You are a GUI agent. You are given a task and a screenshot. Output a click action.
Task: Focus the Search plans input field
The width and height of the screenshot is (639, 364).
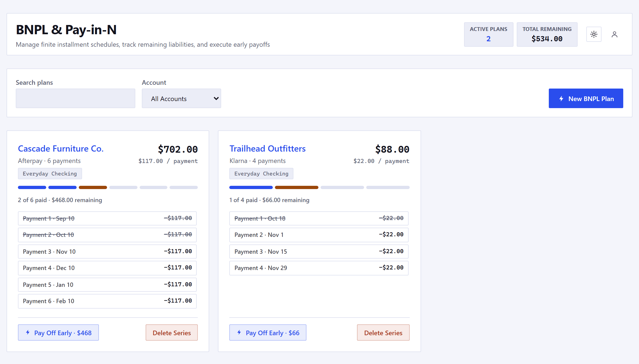coord(76,98)
